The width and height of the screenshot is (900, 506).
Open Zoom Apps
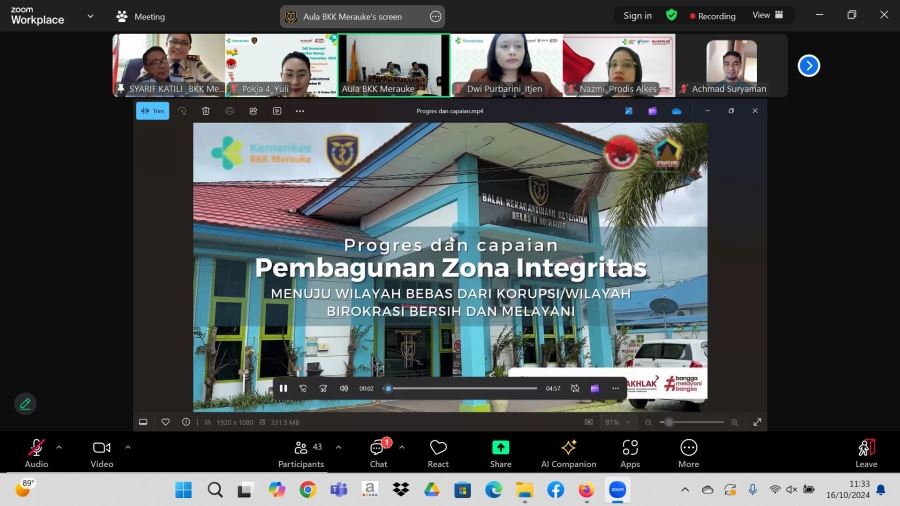click(x=630, y=452)
